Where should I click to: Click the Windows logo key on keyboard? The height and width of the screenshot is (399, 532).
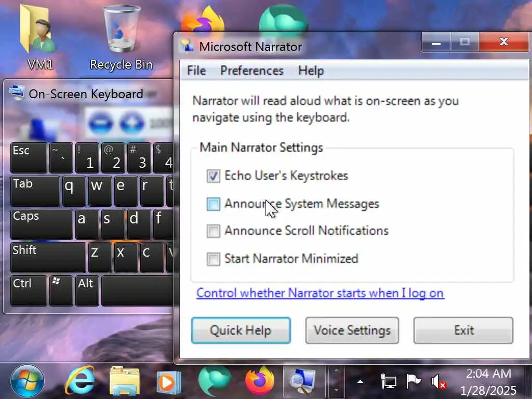click(61, 291)
